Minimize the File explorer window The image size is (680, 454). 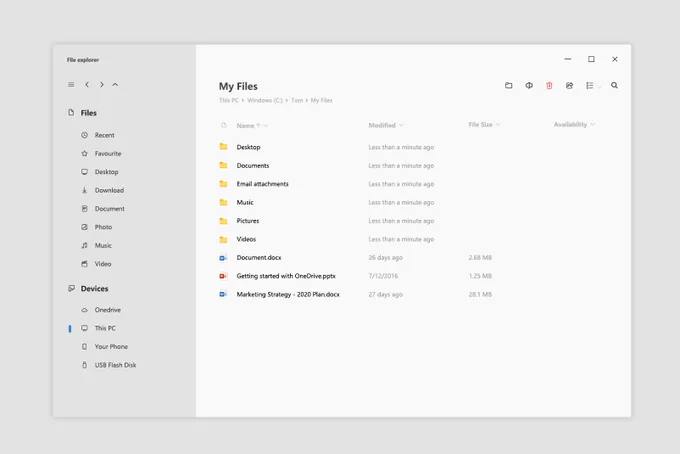coord(568,59)
